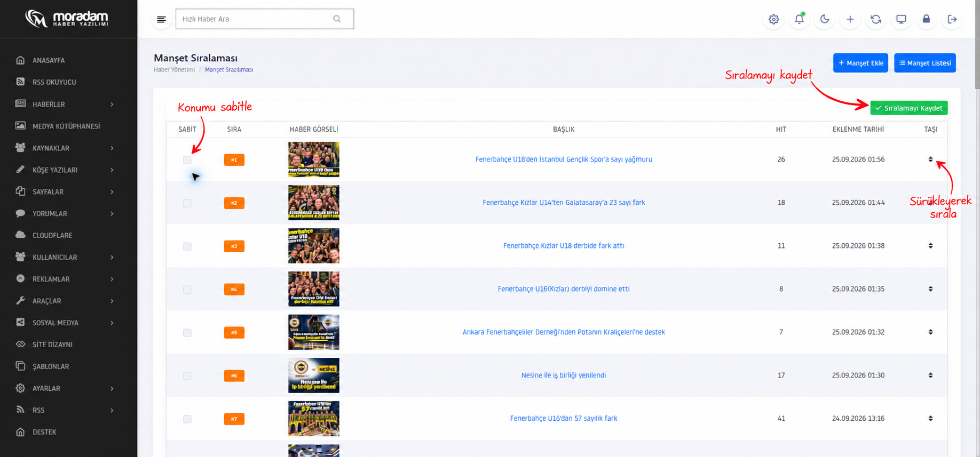The width and height of the screenshot is (980, 457).
Task: Click the orange #4 order badge
Action: (234, 290)
